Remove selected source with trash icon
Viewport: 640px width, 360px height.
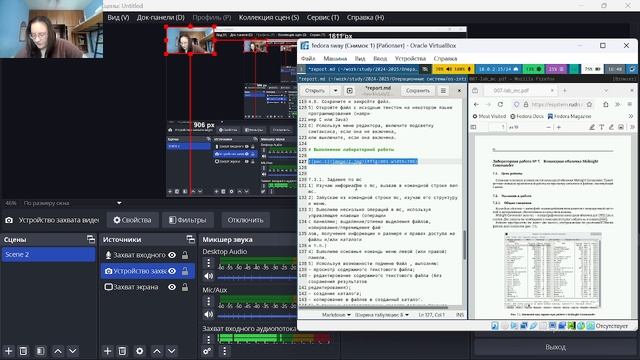coord(122,351)
